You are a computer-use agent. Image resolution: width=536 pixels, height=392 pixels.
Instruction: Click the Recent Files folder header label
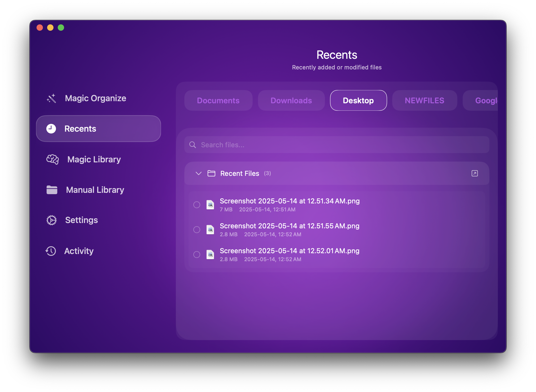239,173
